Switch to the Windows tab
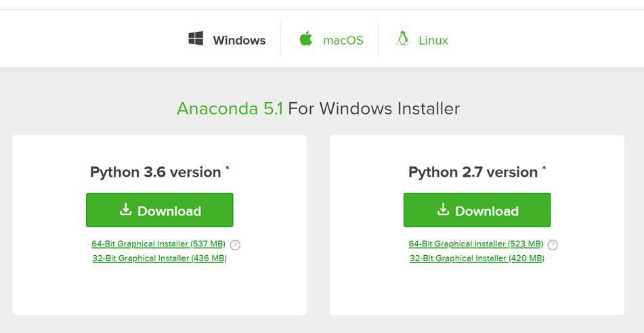 tap(227, 40)
